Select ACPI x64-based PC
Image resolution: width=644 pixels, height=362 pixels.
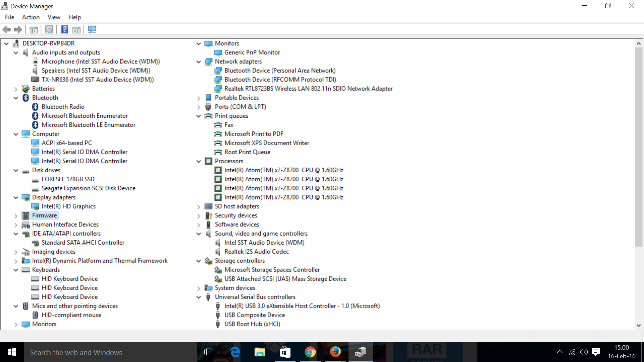pyautogui.click(x=67, y=143)
